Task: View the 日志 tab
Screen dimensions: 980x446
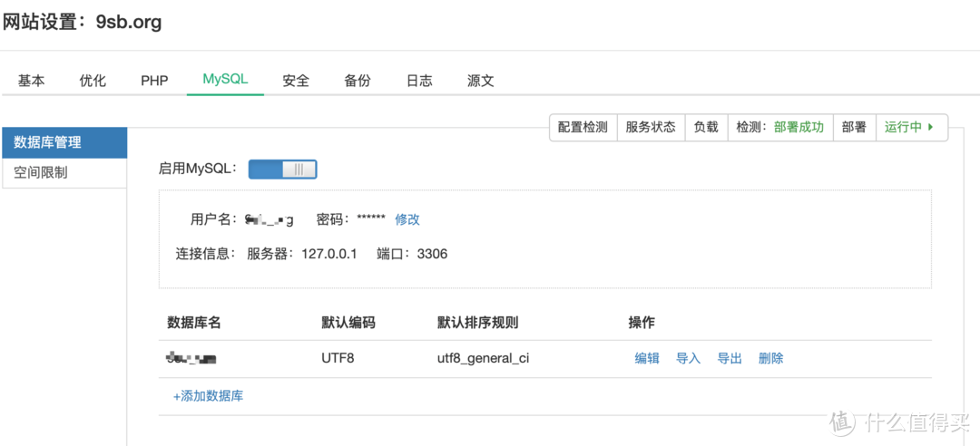Action: tap(419, 81)
